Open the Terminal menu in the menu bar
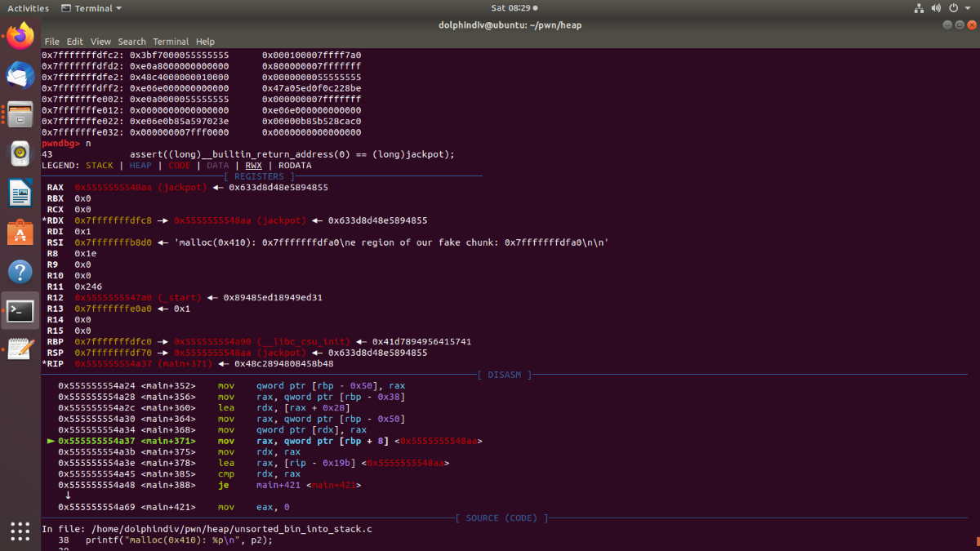Screen dimensions: 980x551 click(171, 42)
